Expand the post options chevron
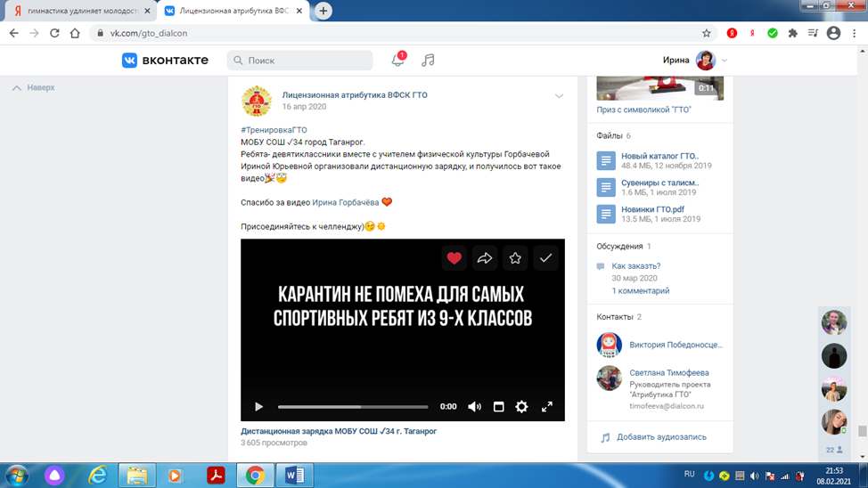 click(559, 96)
